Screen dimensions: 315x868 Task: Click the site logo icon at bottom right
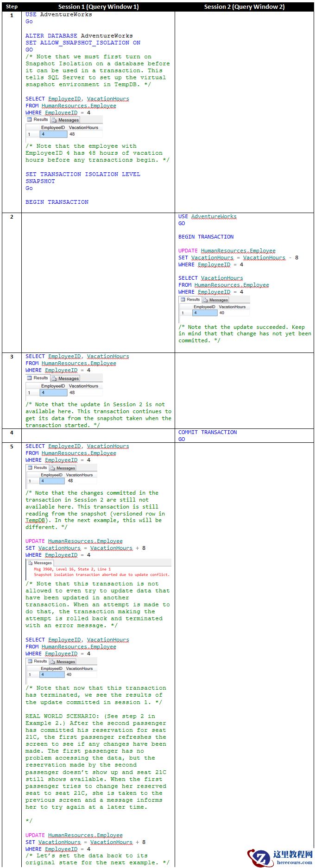tap(260, 857)
